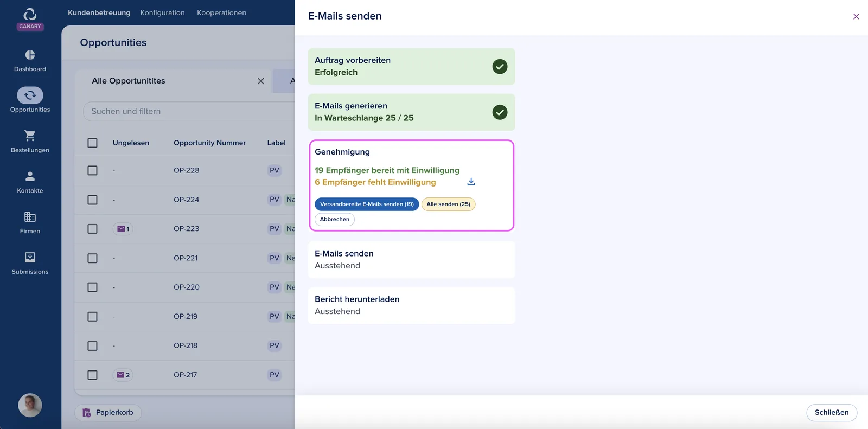Download missing consent recipients list
Image resolution: width=868 pixels, height=429 pixels.
[x=471, y=182]
